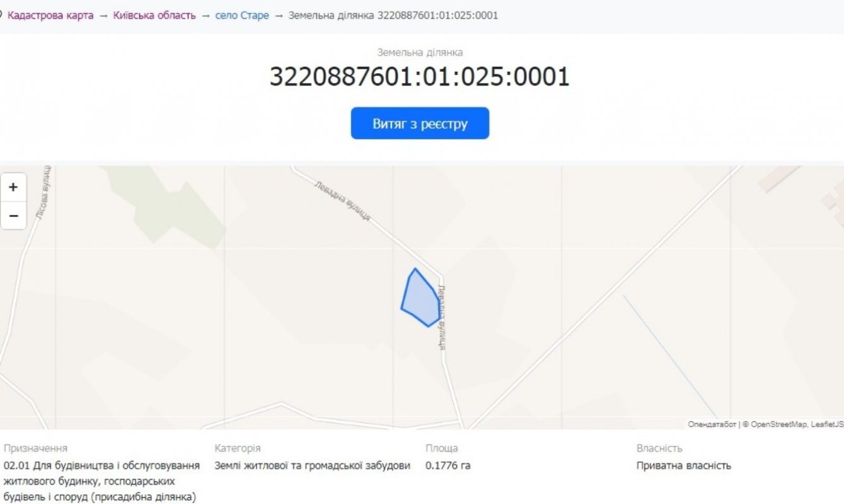The height and width of the screenshot is (504, 844).
Task: Open the OpenStreetMap attribution link
Action: pos(778,425)
